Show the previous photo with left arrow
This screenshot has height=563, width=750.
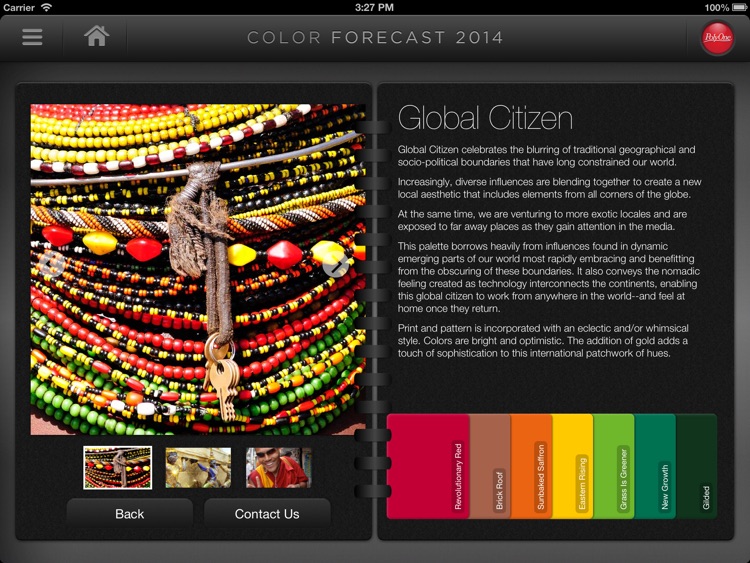52,264
